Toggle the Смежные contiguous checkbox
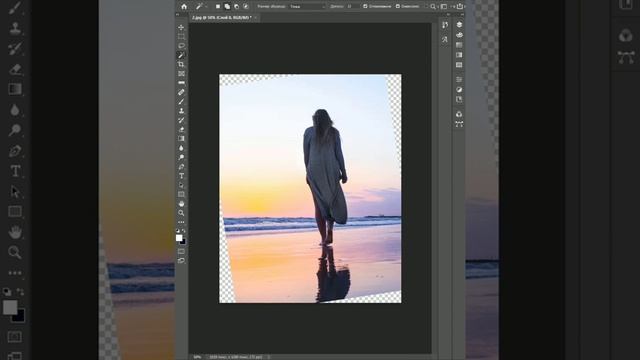This screenshot has width=640, height=360. pos(398,7)
